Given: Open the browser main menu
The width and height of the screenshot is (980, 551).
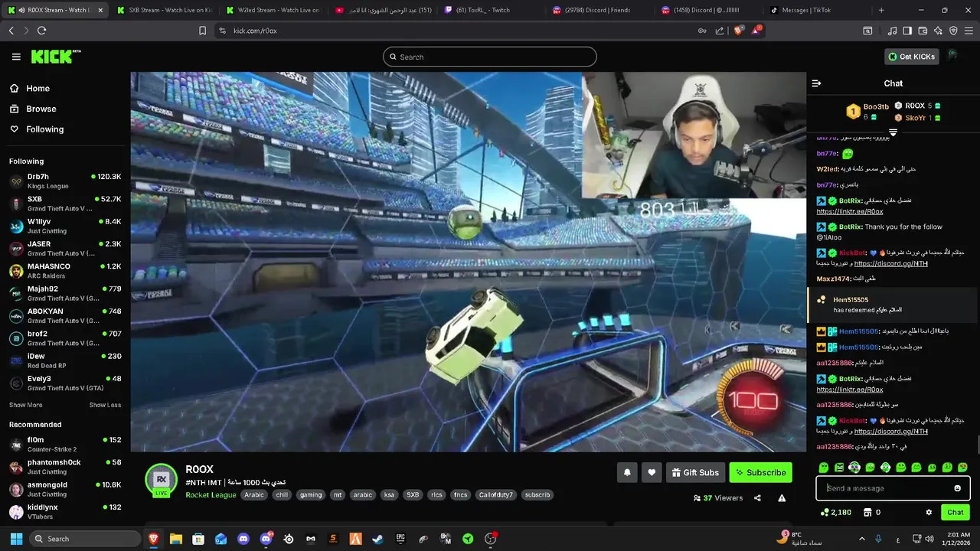Looking at the screenshot, I should (x=969, y=31).
